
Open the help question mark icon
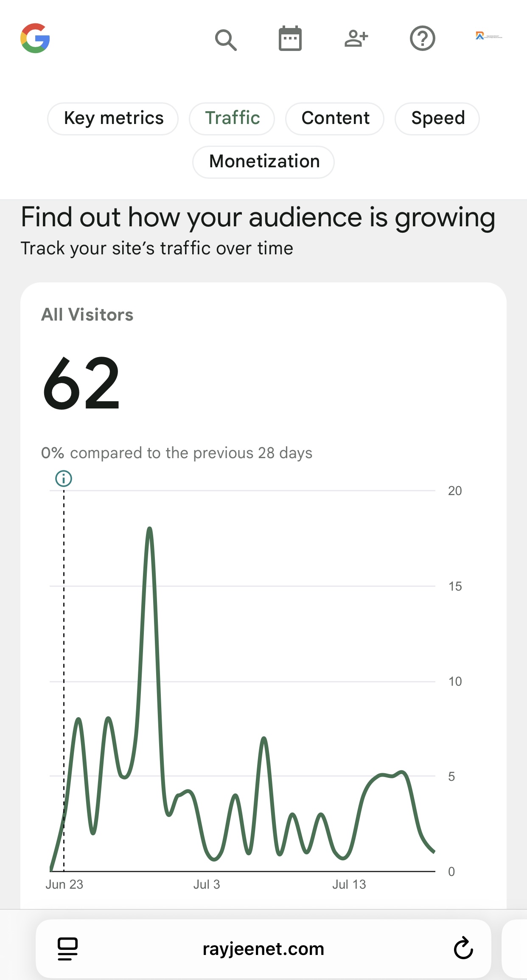[422, 38]
